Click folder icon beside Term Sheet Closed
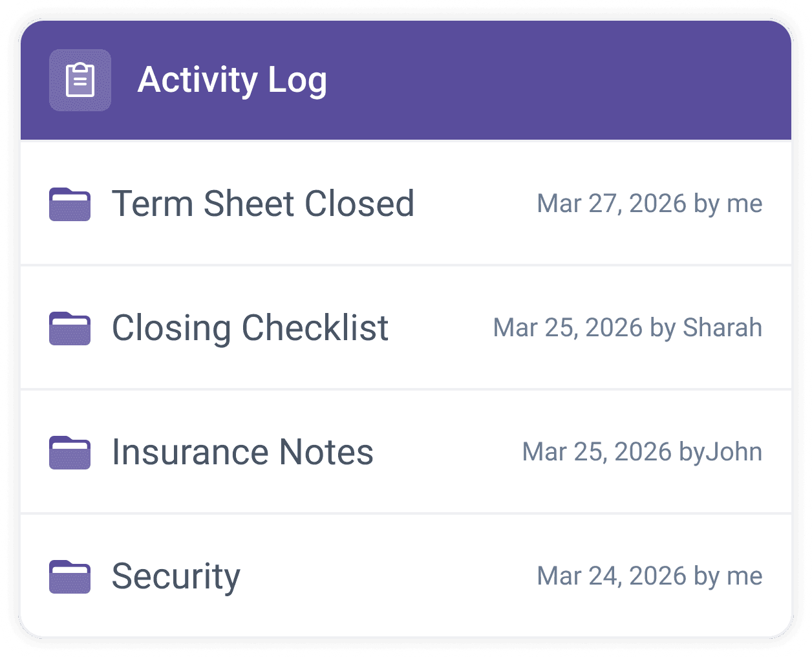Screen dimensions: 812x657 pyautogui.click(x=70, y=204)
